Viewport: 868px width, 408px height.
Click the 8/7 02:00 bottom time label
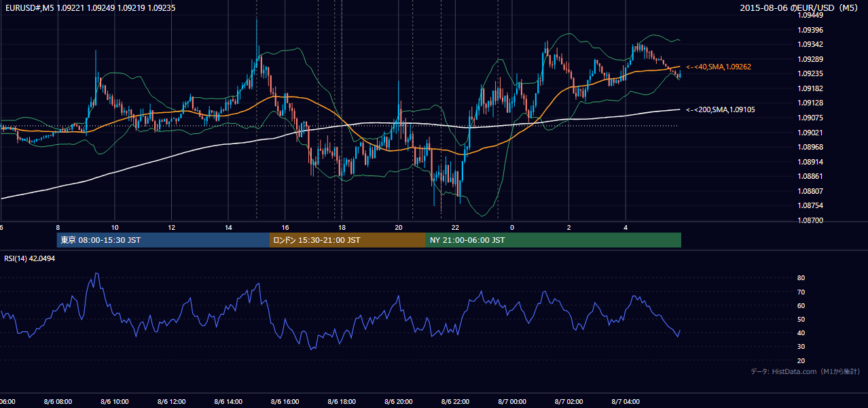click(569, 402)
